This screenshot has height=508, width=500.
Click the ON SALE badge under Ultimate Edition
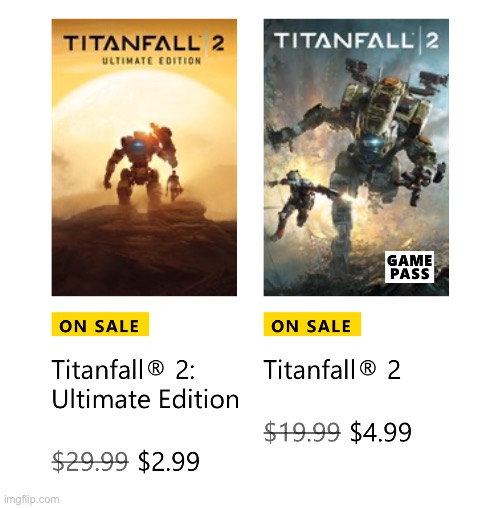click(x=100, y=324)
